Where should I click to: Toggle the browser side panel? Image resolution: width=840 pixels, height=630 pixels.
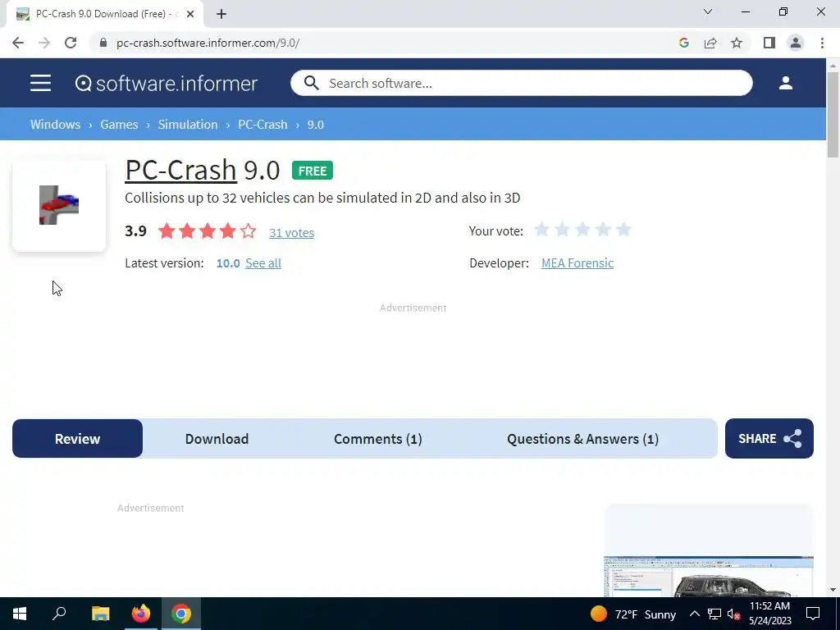click(769, 43)
